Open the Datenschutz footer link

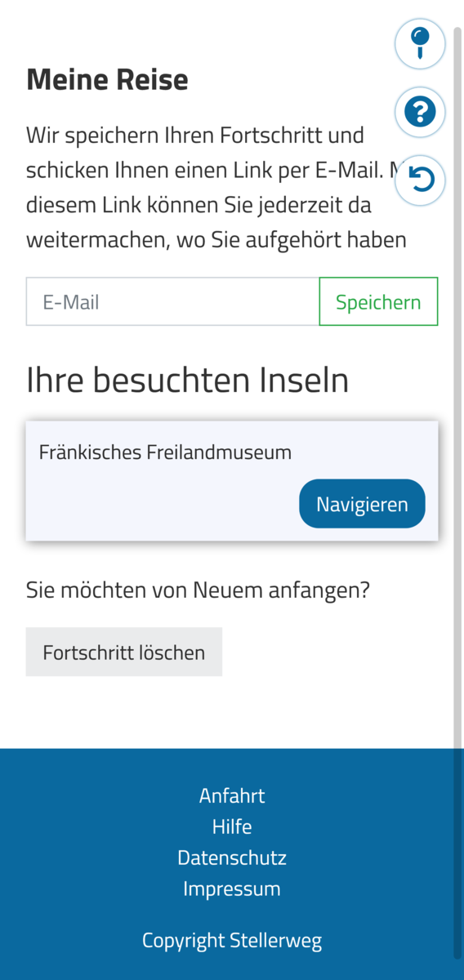pos(232,857)
